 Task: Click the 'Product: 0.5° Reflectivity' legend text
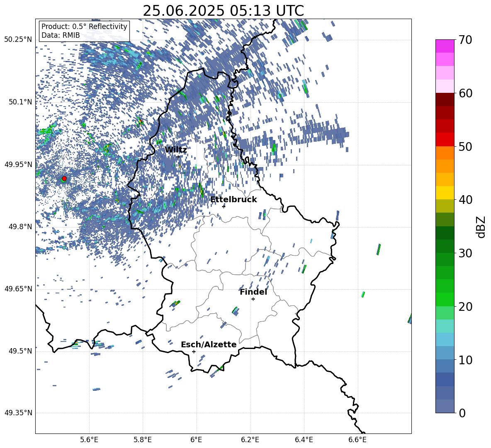(84, 27)
